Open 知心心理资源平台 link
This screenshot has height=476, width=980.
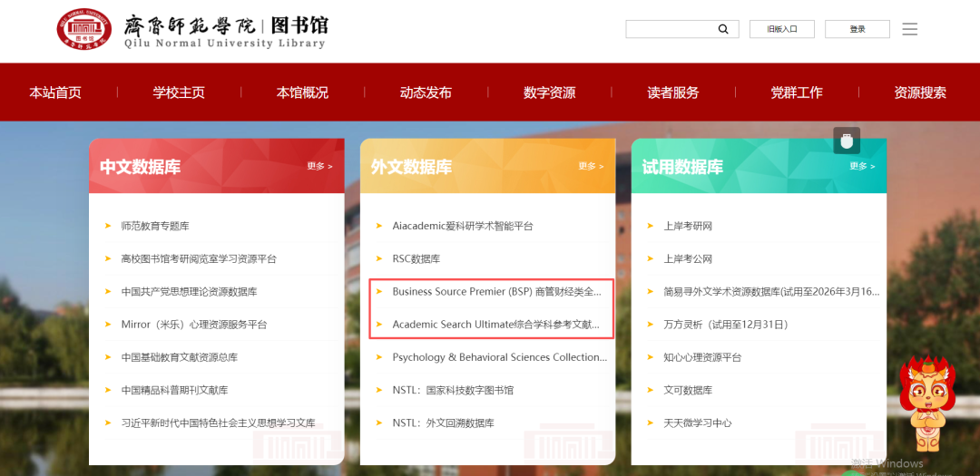[702, 357]
